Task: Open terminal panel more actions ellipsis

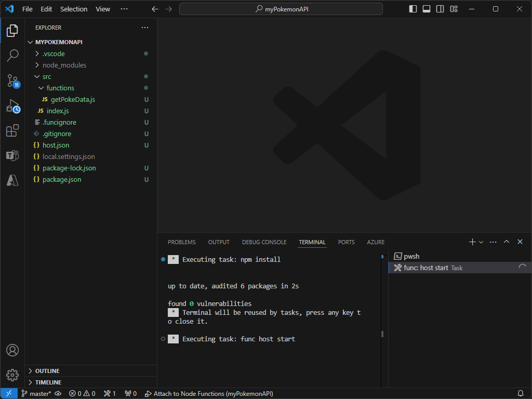Action: pyautogui.click(x=493, y=242)
